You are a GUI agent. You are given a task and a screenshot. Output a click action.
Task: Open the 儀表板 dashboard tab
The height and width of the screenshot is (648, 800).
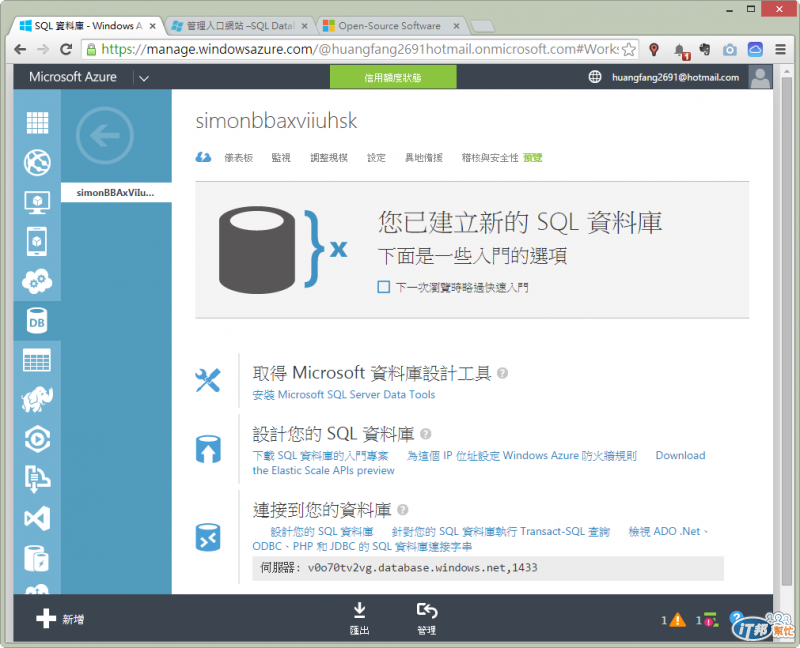[x=239, y=158]
